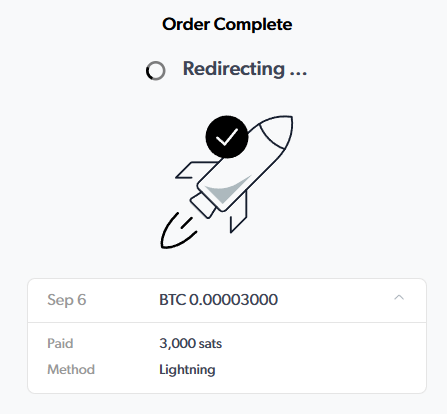
Task: Click the Lightning method value
Action: coord(187,370)
